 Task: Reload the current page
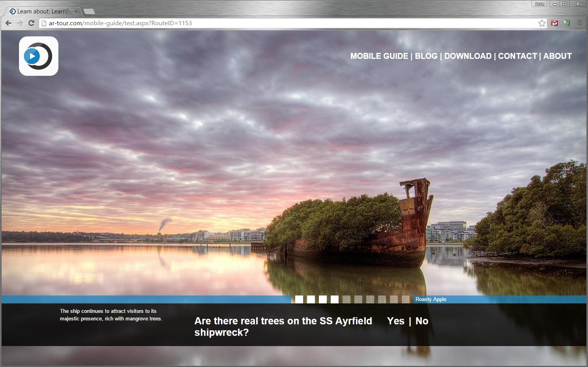click(31, 23)
